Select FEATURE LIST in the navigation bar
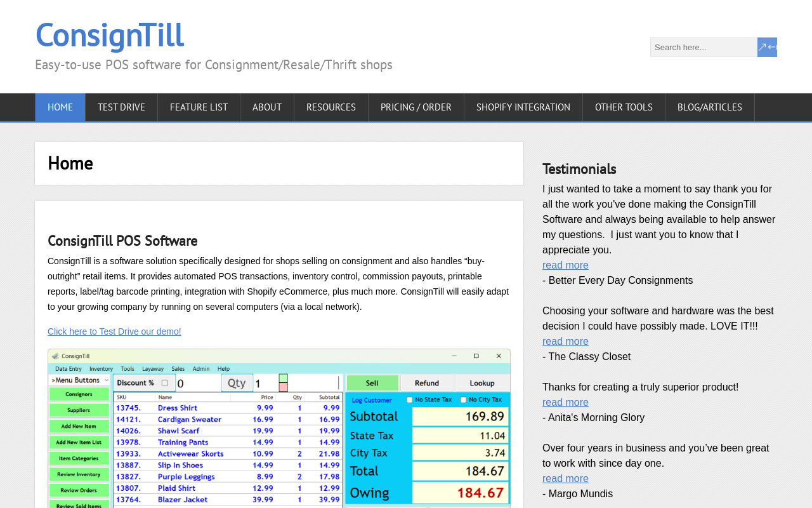Screen dimensions: 812x508 pyautogui.click(x=199, y=107)
